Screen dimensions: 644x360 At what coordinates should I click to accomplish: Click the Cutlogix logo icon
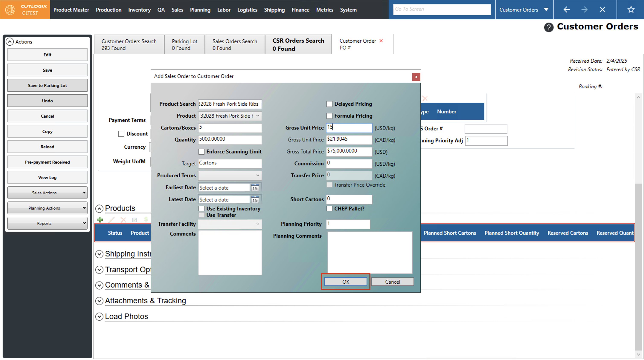click(10, 10)
